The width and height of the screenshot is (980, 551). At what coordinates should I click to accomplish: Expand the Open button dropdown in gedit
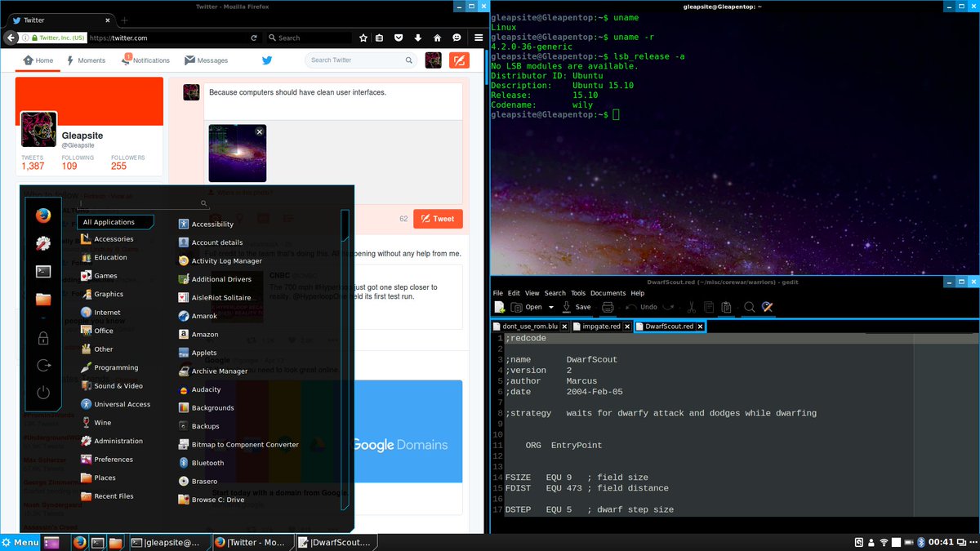(x=549, y=308)
